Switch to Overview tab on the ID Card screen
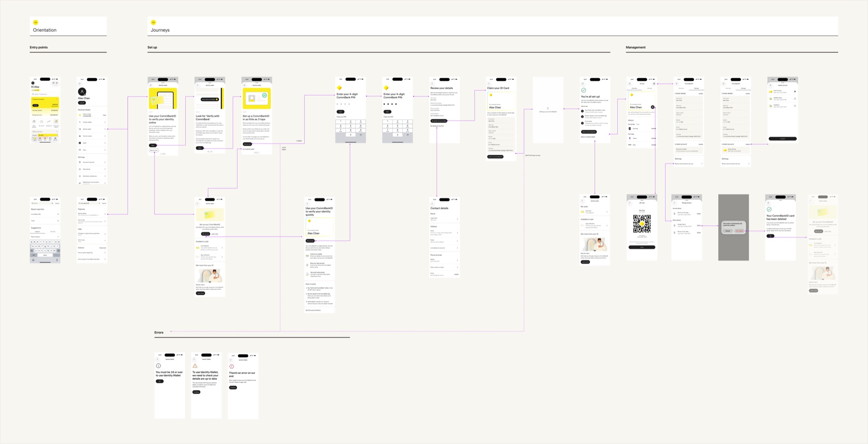This screenshot has height=444, width=868. [635, 88]
